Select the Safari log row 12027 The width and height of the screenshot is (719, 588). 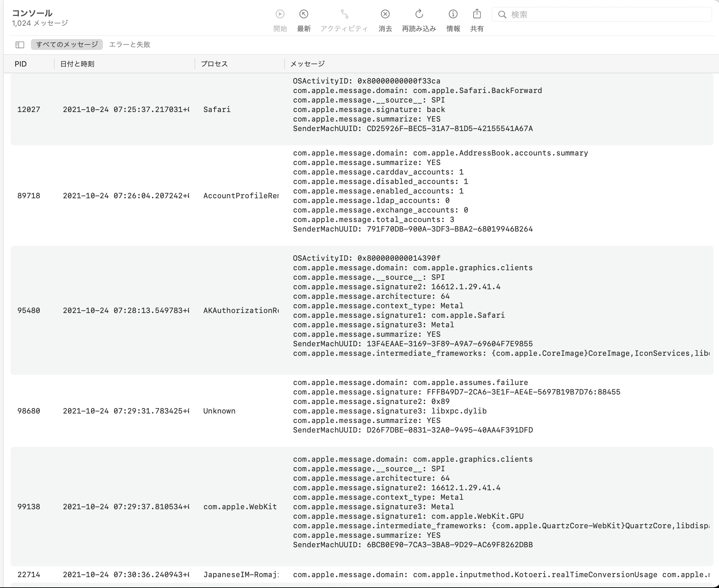(x=217, y=109)
